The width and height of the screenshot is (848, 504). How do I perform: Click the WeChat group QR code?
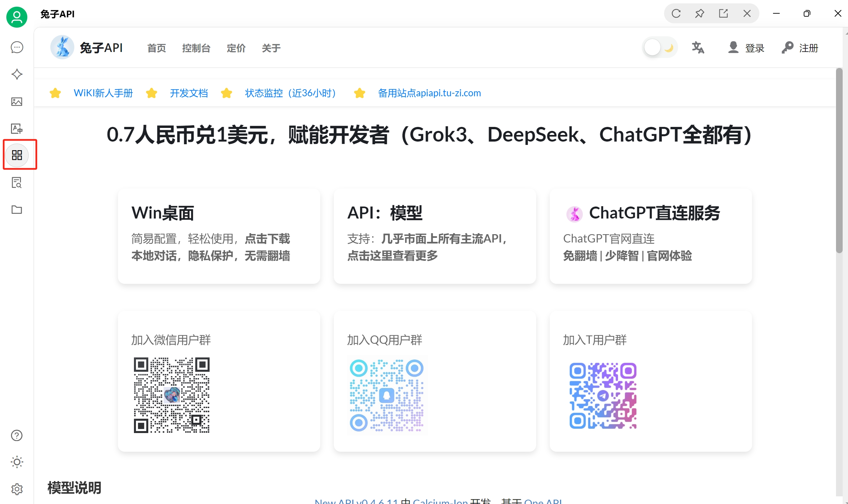point(172,395)
